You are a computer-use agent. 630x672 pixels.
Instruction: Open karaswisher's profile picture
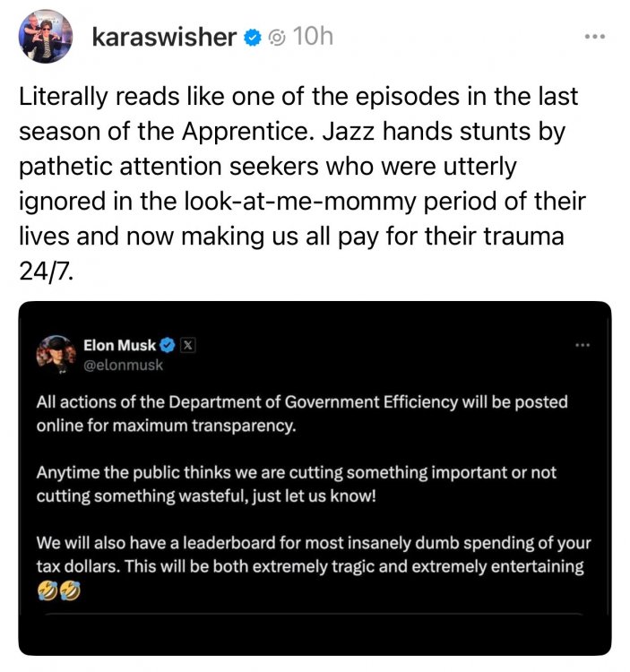point(46,37)
